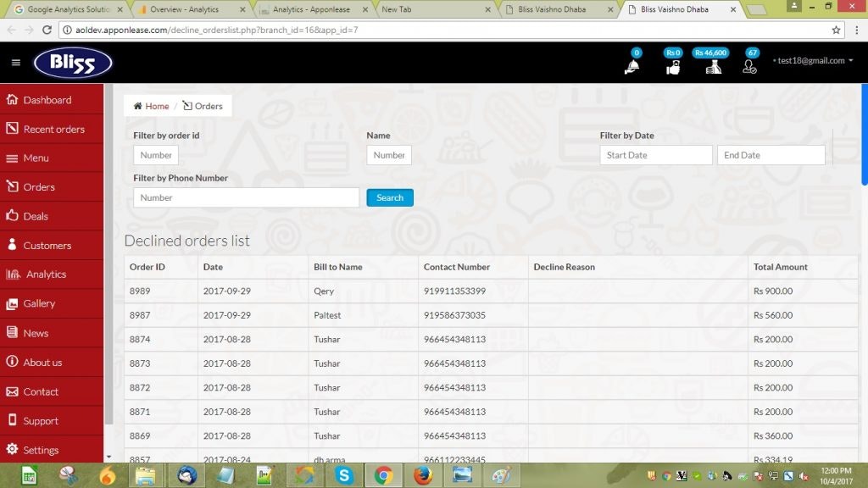Focus the Name filter field

pyautogui.click(x=388, y=155)
